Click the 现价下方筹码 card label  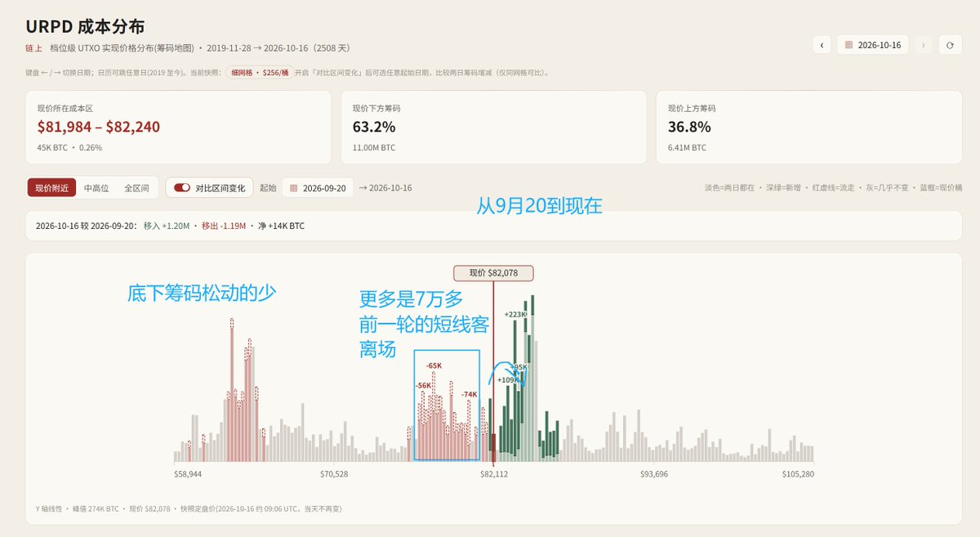pyautogui.click(x=376, y=108)
